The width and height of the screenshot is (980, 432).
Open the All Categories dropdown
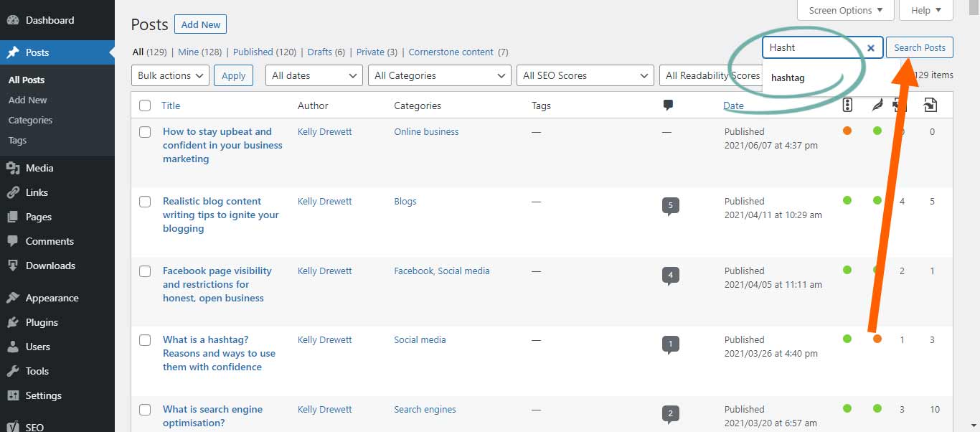(439, 75)
